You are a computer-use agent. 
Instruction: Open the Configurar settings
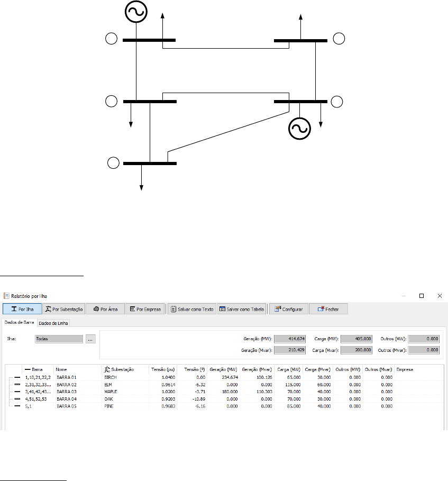click(288, 309)
